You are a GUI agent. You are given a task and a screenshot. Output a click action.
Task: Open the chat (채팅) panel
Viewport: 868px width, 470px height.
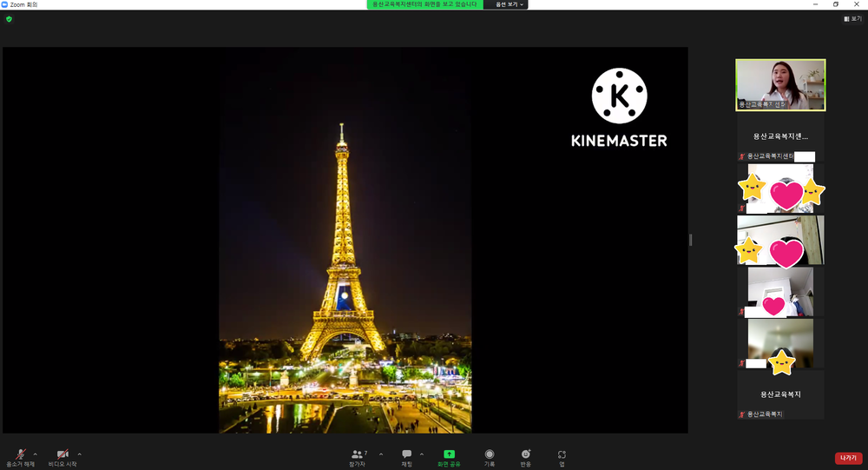[x=407, y=458]
